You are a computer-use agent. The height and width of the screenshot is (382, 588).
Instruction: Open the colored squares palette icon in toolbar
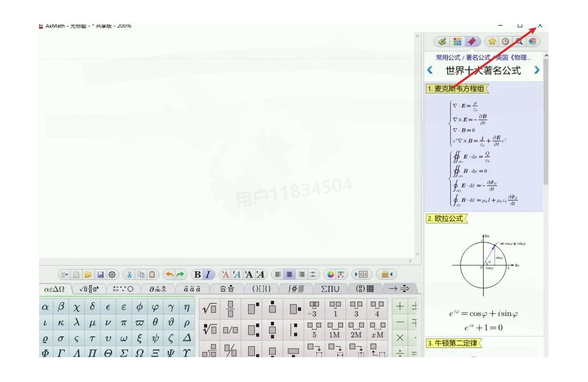[x=340, y=275]
